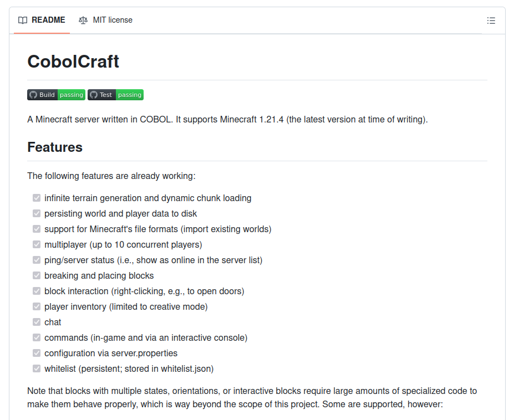Click the Features section heading
Image resolution: width=514 pixels, height=420 pixels.
click(54, 147)
